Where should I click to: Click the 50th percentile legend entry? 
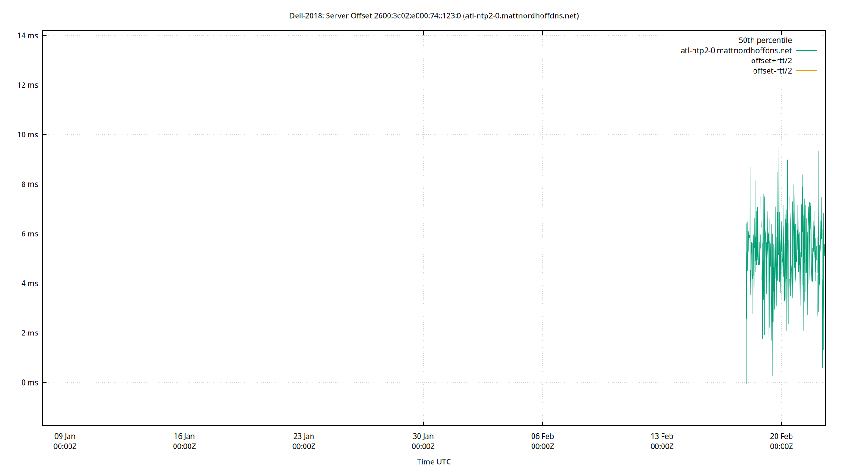click(x=765, y=40)
